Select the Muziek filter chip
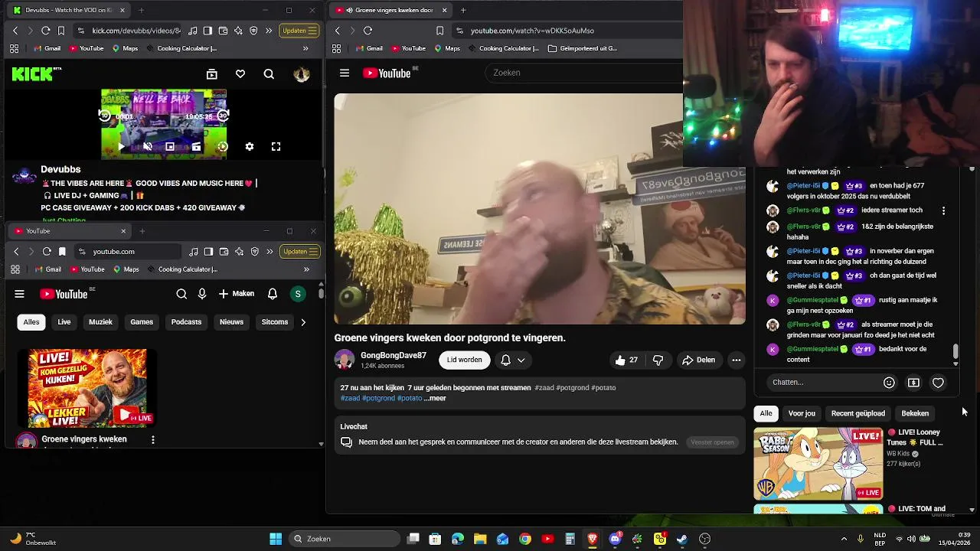980x551 pixels. pyautogui.click(x=100, y=322)
